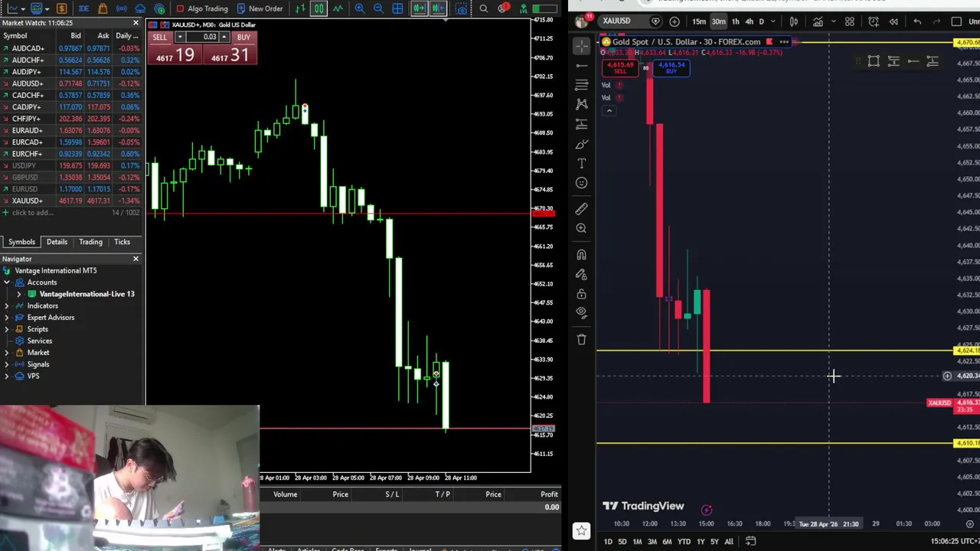Collapse the Accounts node in Navigator
This screenshot has height=551, width=980.
point(7,282)
